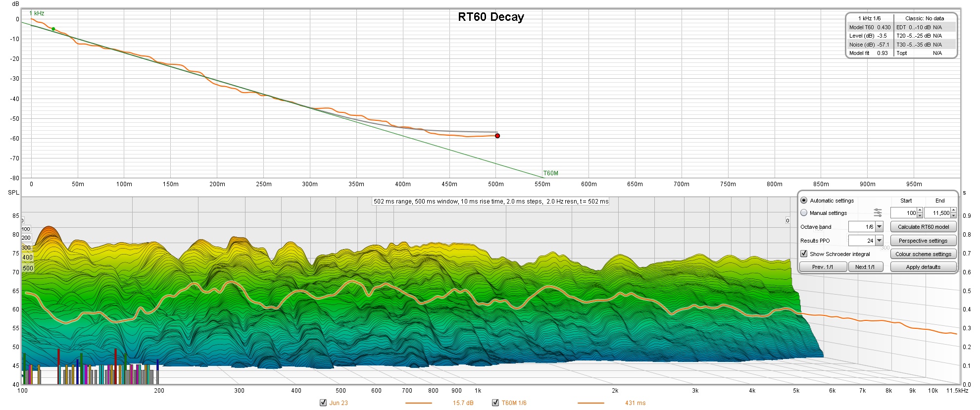Image resolution: width=980 pixels, height=410 pixels.
Task: Click the T30 -5..-35 dB row
Action: 925,45
